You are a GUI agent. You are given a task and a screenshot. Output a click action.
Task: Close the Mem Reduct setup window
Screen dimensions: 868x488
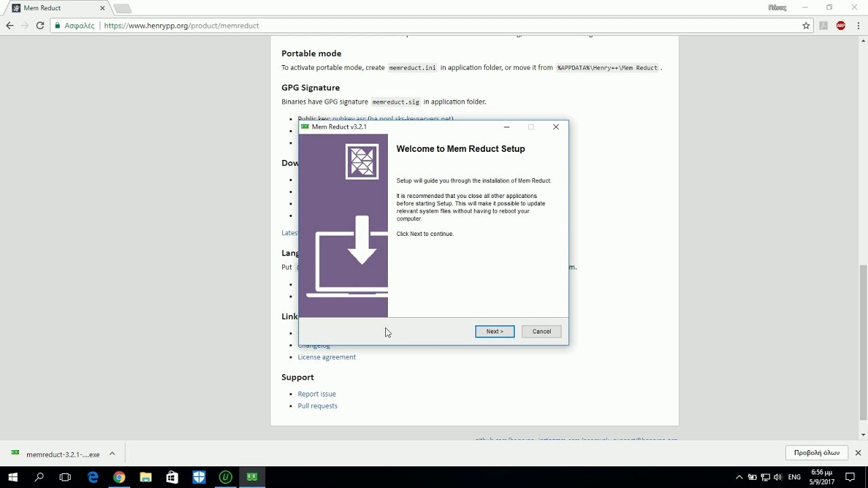556,127
